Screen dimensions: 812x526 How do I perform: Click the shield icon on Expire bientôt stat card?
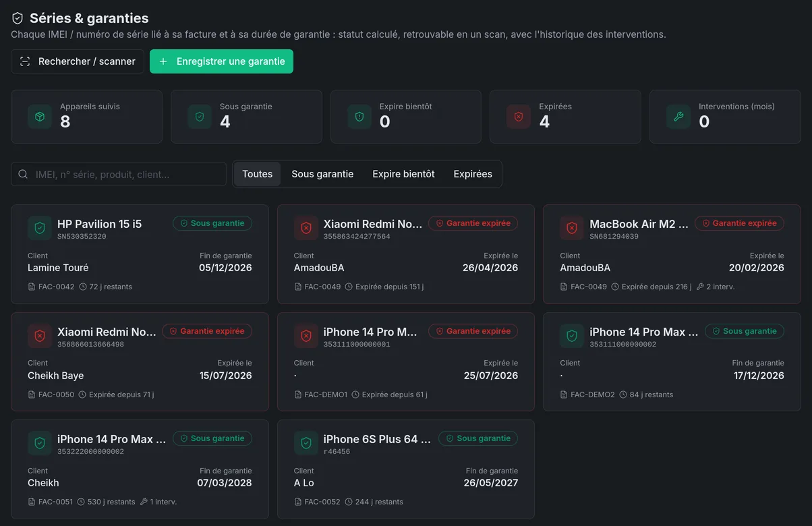[x=359, y=117]
